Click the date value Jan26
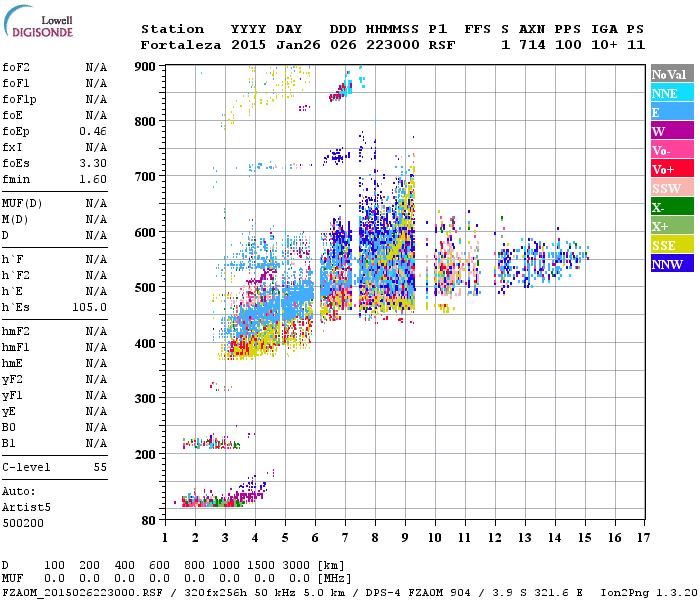Image resolution: width=700 pixels, height=600 pixels. [298, 45]
